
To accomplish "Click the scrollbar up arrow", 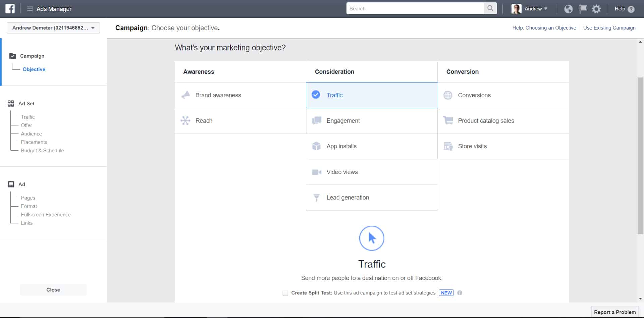I will click(640, 42).
